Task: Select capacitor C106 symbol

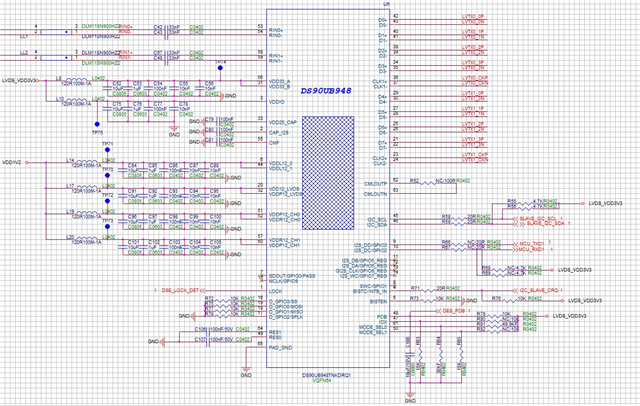Action: tap(208, 332)
